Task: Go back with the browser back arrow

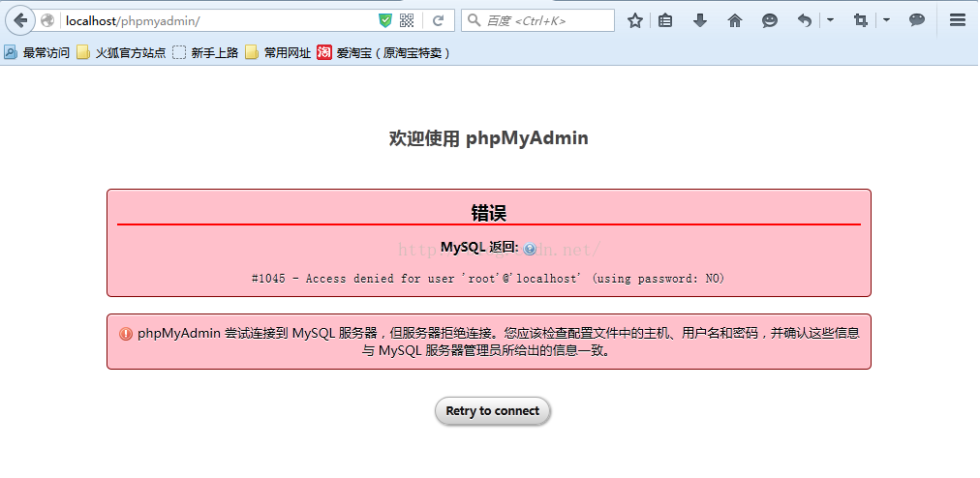Action: point(20,20)
